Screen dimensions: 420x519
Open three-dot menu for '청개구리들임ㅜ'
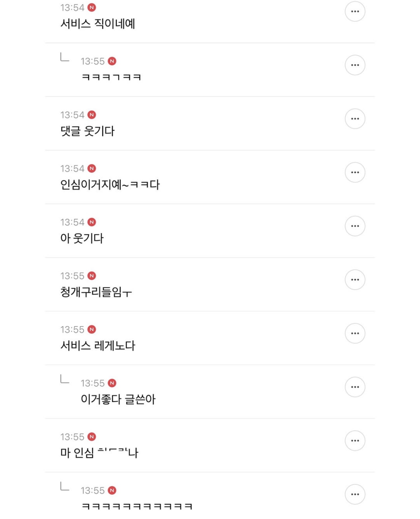tap(355, 279)
